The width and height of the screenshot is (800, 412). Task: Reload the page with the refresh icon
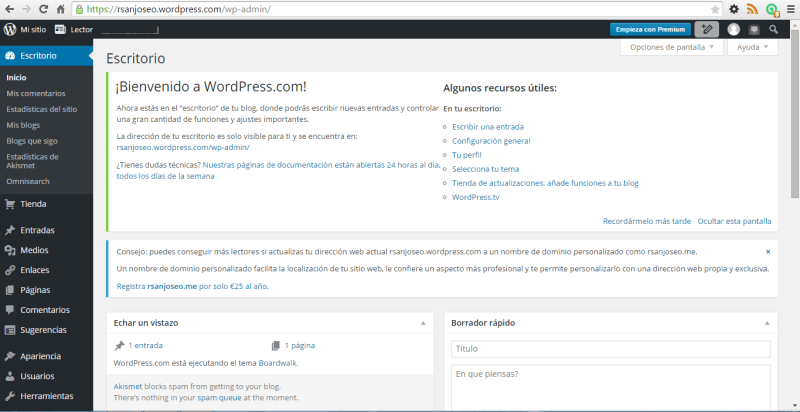tap(43, 9)
